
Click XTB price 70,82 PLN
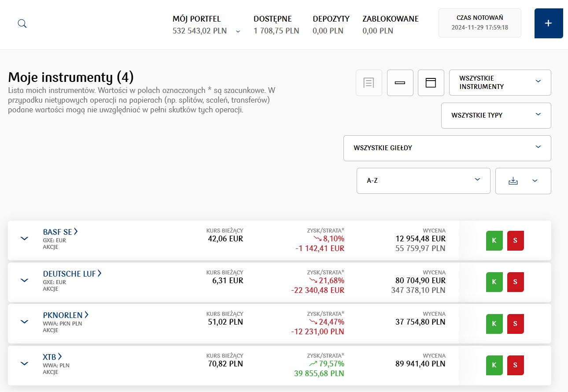point(225,364)
